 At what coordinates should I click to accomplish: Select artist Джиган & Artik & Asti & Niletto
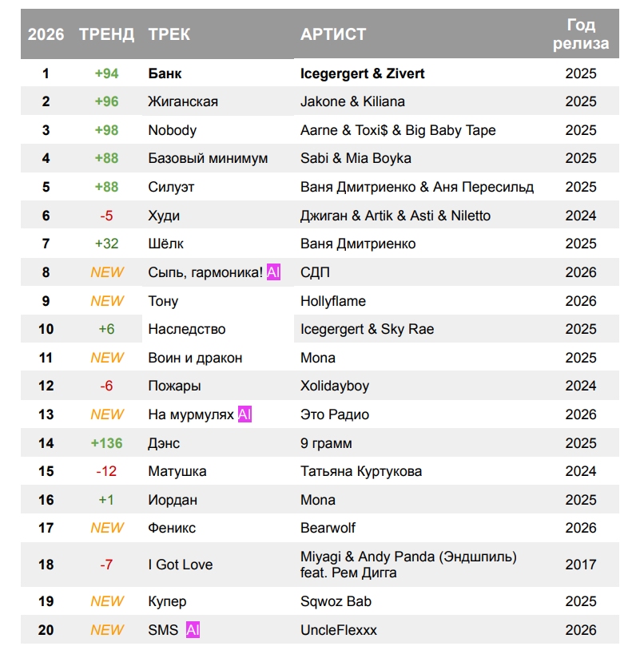pos(396,216)
